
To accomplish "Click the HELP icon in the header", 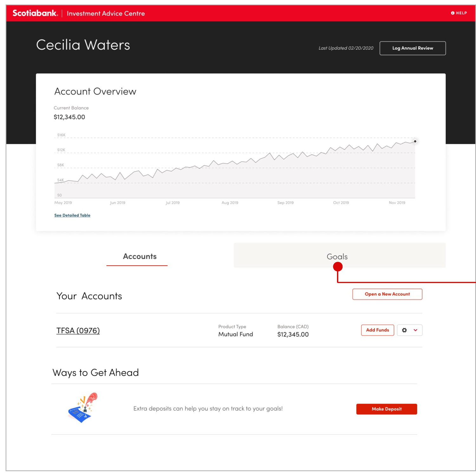I will coord(453,13).
